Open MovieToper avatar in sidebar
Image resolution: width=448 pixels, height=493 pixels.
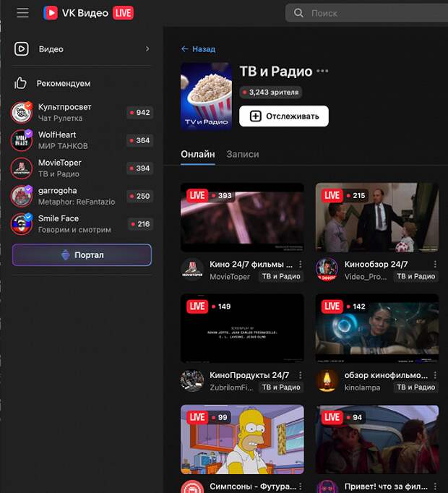22,168
